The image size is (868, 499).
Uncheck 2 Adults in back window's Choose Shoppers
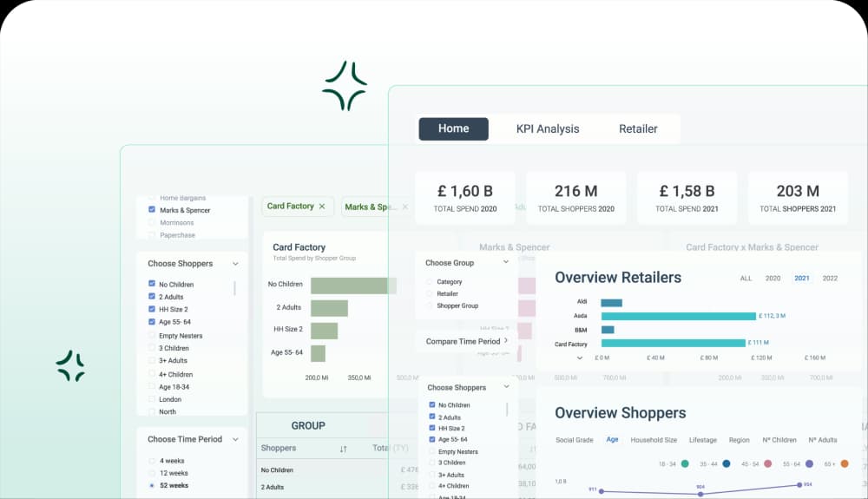(152, 297)
